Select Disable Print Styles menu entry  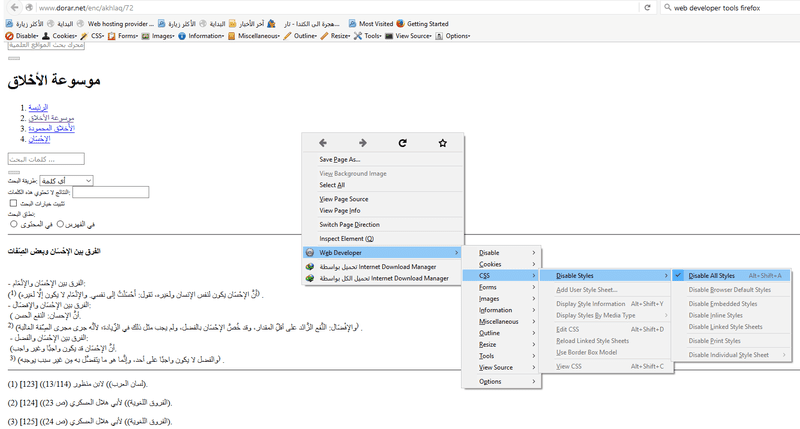point(714,341)
